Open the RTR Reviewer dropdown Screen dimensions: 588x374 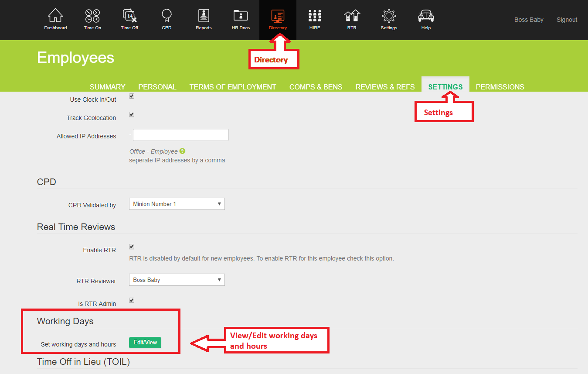(x=177, y=280)
